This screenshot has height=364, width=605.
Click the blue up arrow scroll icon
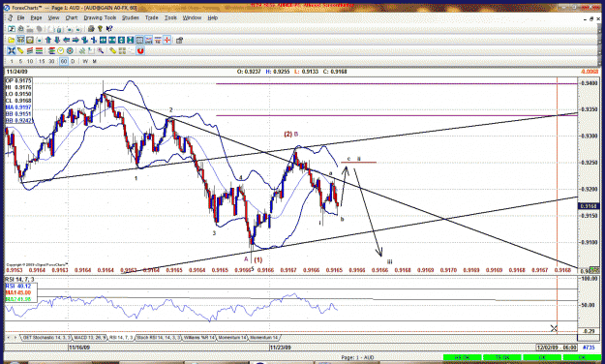point(48,40)
